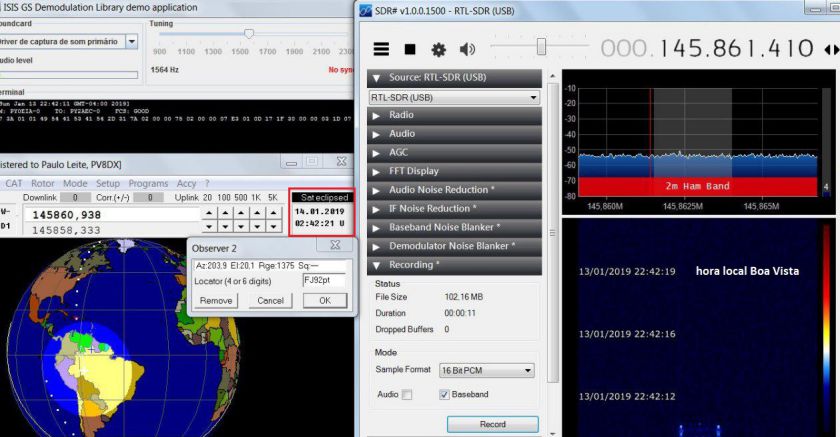The image size is (840, 437).
Task: Click the Record button in SDR#
Action: coord(492,424)
